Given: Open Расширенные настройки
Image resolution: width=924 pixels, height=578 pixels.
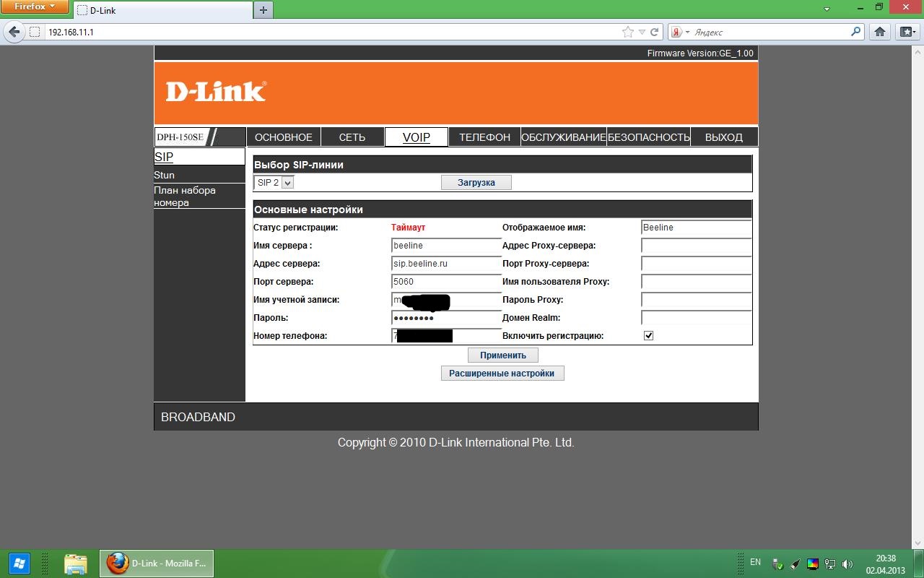Looking at the screenshot, I should (502, 374).
